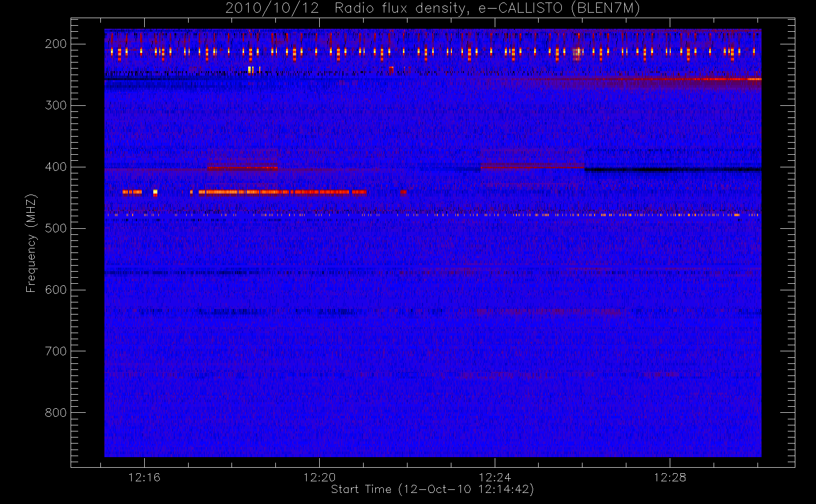
Task: Click the 12:16 time tick label
Action: click(x=144, y=477)
